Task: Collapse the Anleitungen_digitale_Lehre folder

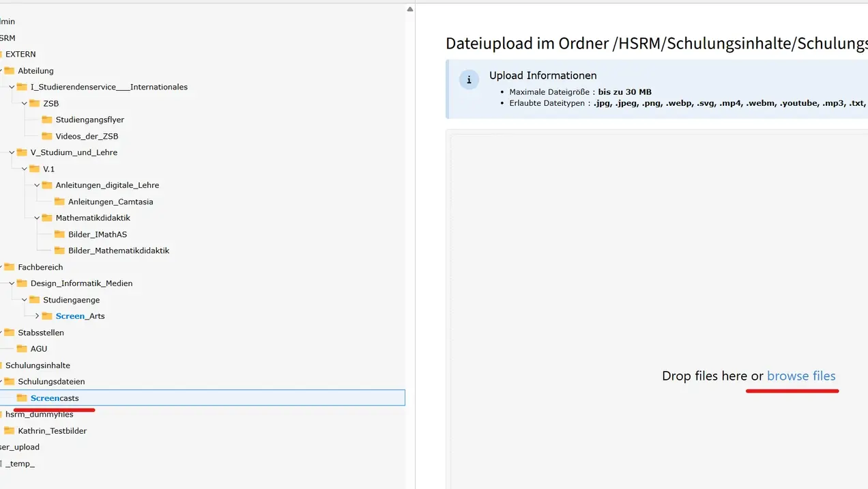Action: tap(38, 185)
